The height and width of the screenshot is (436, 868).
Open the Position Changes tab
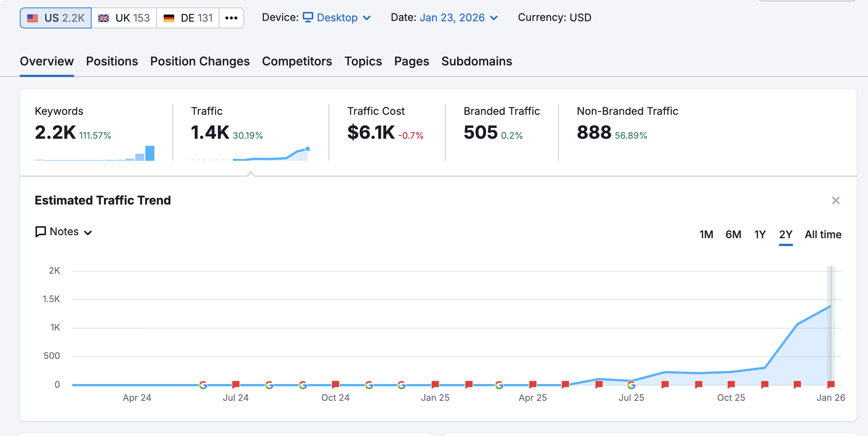200,61
